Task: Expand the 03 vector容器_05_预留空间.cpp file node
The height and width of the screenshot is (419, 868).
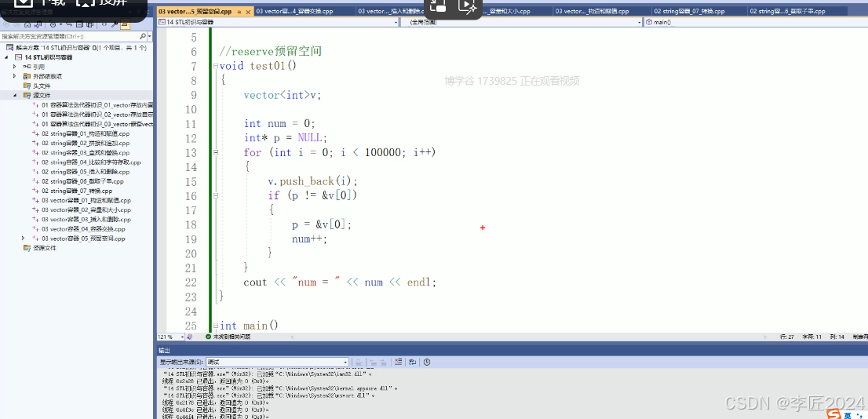Action: coord(23,239)
